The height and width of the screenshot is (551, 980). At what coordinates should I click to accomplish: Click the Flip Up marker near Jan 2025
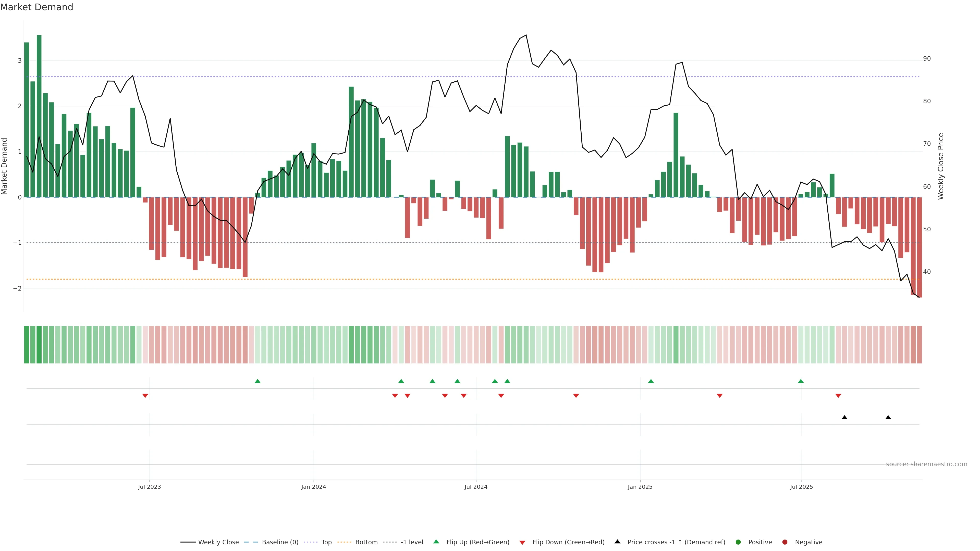click(651, 381)
